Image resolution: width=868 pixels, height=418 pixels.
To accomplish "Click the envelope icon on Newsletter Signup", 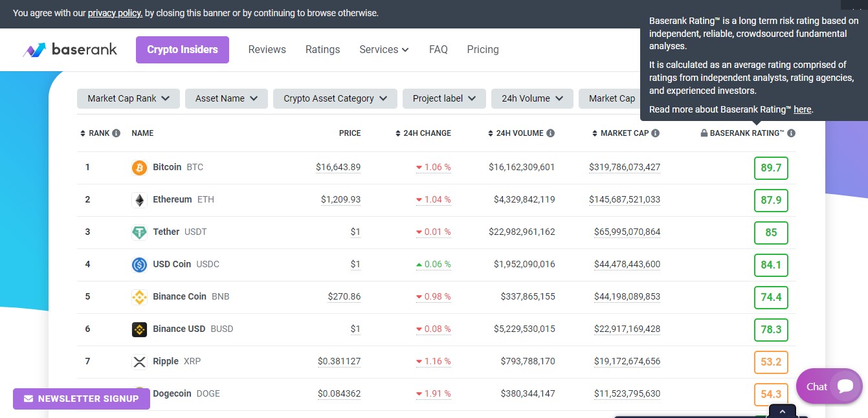I will tap(28, 399).
